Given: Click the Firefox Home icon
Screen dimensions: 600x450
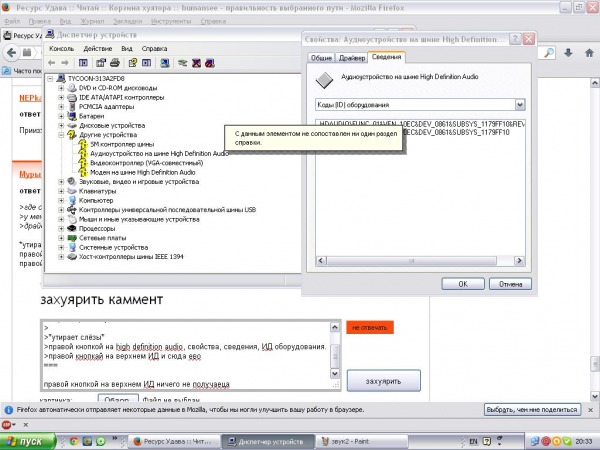Looking at the screenshot, I should tap(589, 52).
